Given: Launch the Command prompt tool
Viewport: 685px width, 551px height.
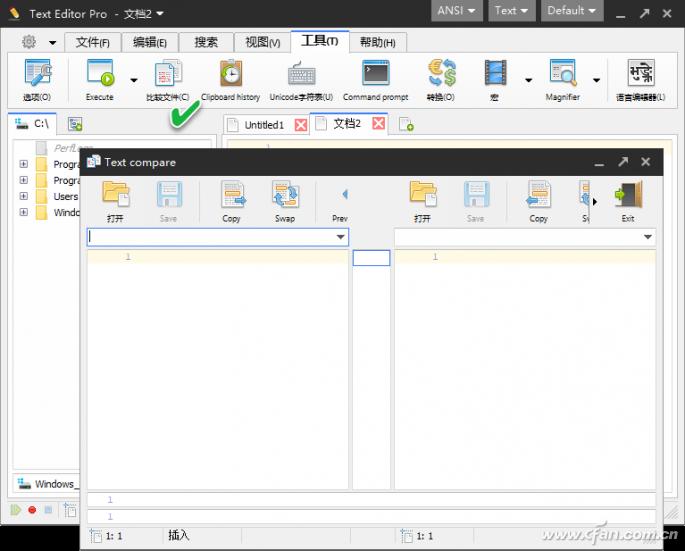Looking at the screenshot, I should (x=375, y=80).
